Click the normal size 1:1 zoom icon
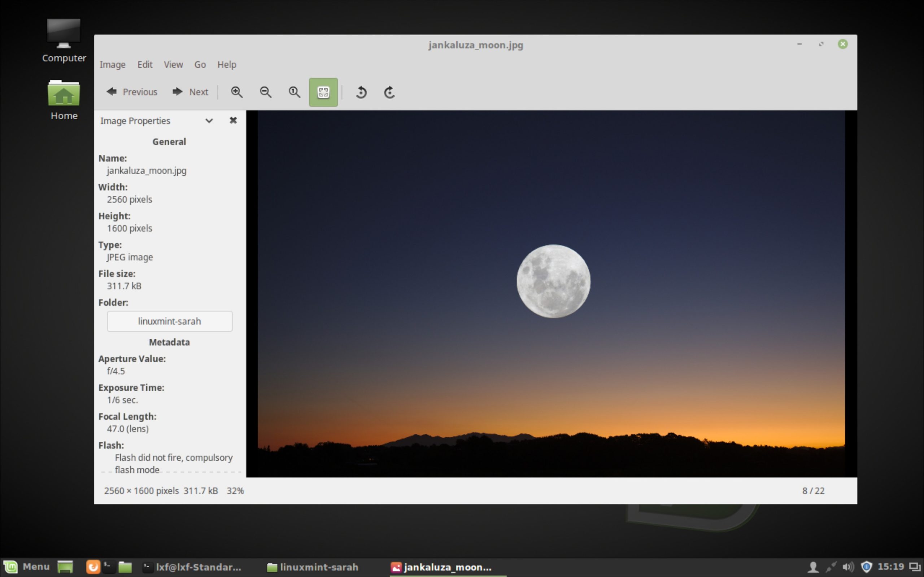The width and height of the screenshot is (924, 577). 294,92
